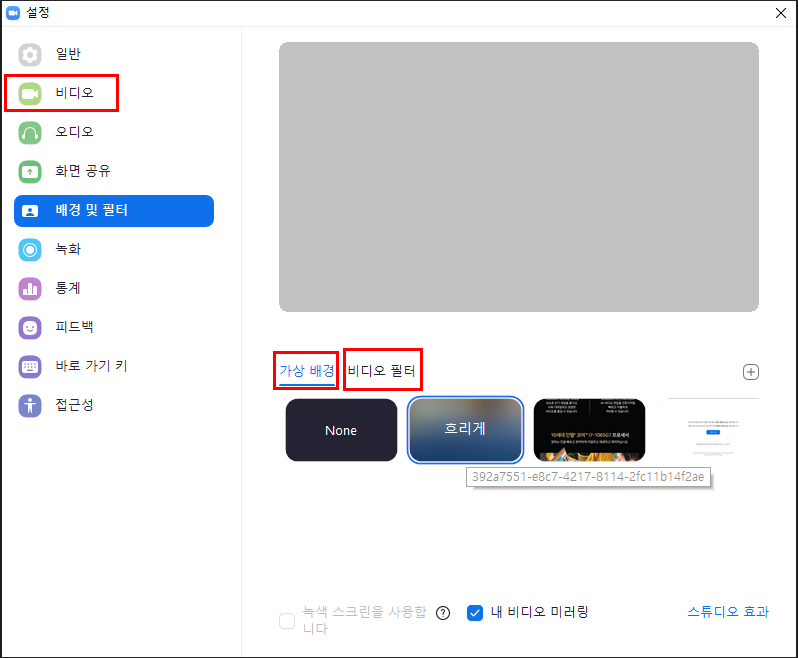Click the plus icon to add background
Screen dimensions: 798x658
(x=751, y=372)
